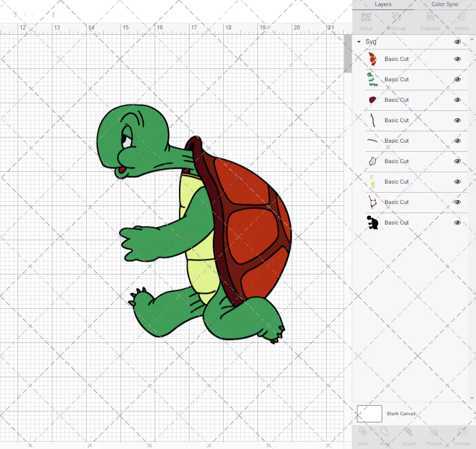Click the Delete icon in the layers toolbar
Image resolution: width=476 pixels, height=449 pixels.
(461, 17)
